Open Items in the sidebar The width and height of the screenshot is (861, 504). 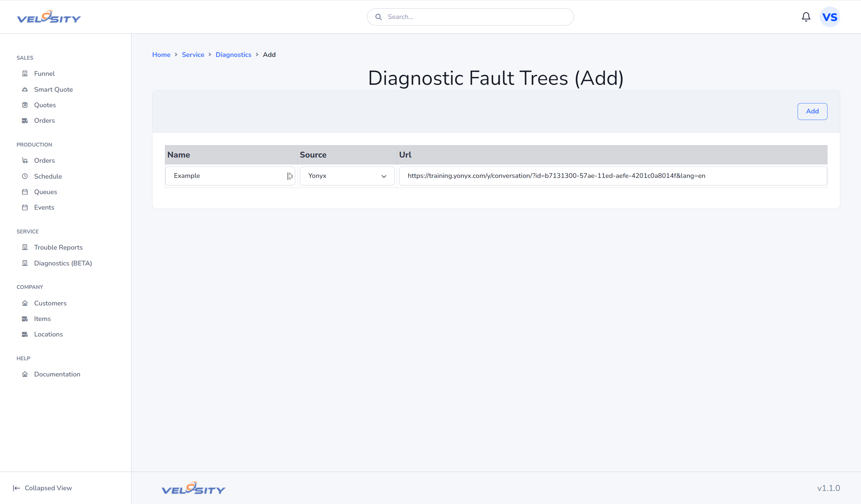42,319
